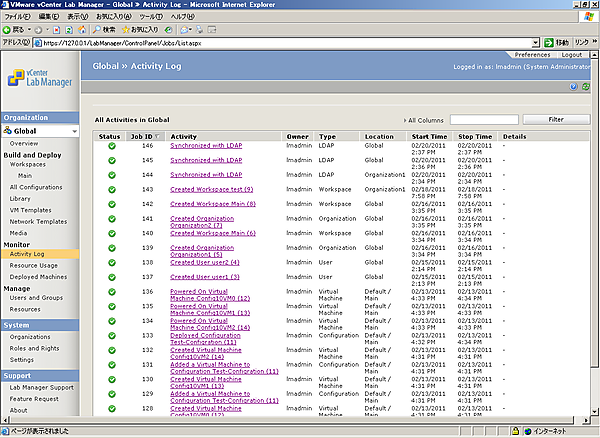Image resolution: width=600 pixels, height=438 pixels.
Task: Click the browser search (検索) toolbar icon
Action: tap(106, 30)
